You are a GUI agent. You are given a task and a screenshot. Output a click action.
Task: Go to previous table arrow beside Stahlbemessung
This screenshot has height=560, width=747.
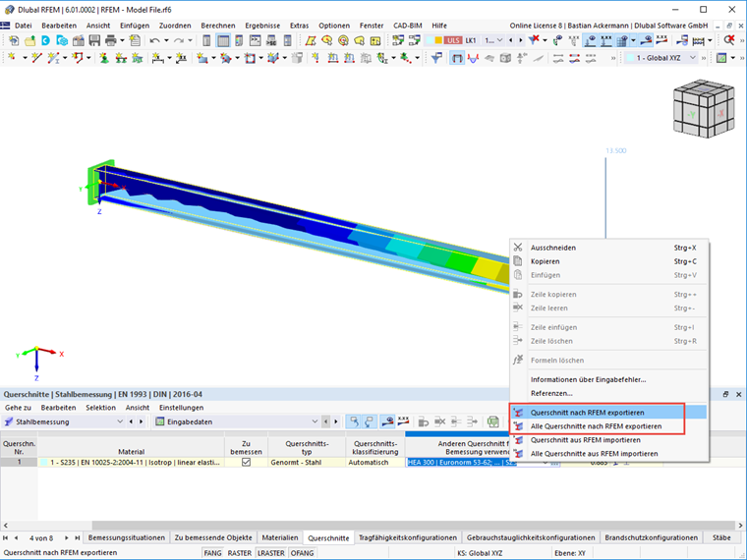(x=131, y=421)
